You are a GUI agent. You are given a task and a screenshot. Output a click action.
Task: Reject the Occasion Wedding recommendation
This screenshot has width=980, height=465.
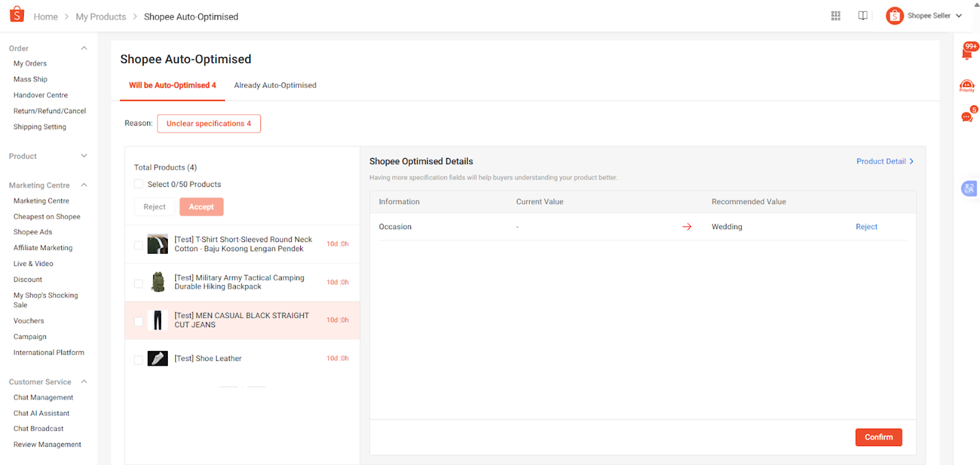pyautogui.click(x=866, y=227)
